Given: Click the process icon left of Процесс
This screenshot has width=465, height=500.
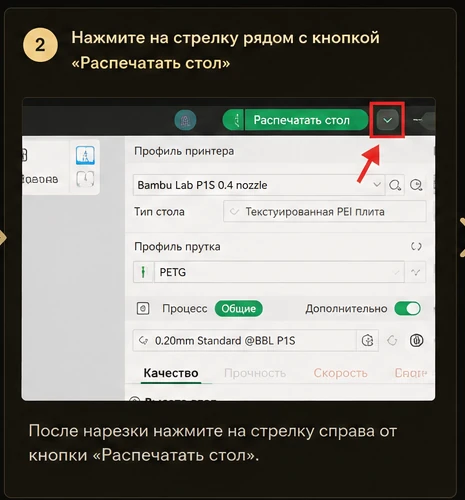Looking at the screenshot, I should pos(143,309).
